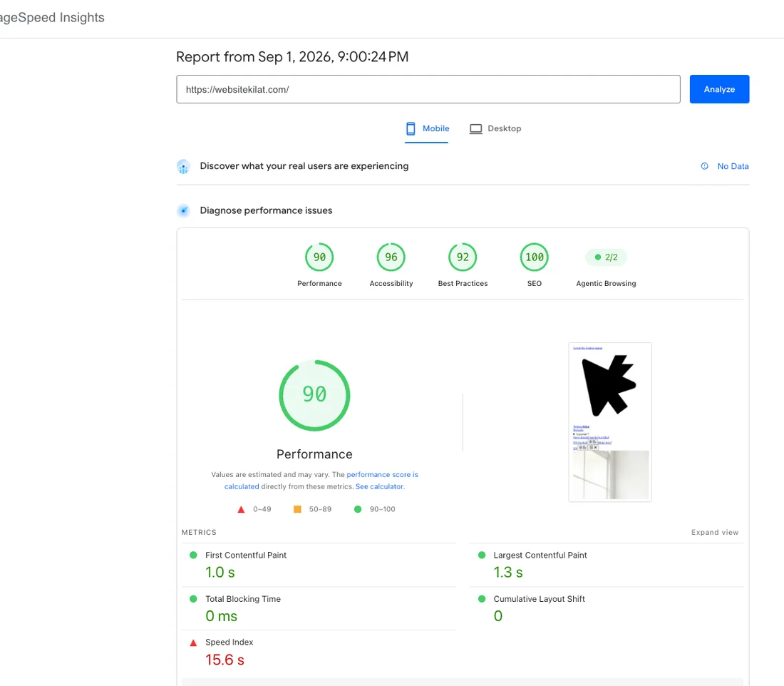
Task: Click the No Data link
Action: [x=733, y=166]
